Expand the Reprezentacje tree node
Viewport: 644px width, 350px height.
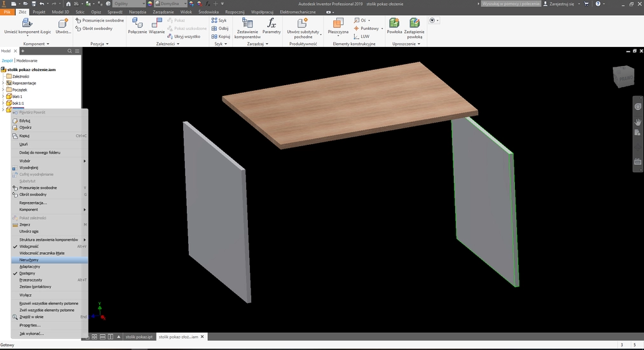[3, 83]
